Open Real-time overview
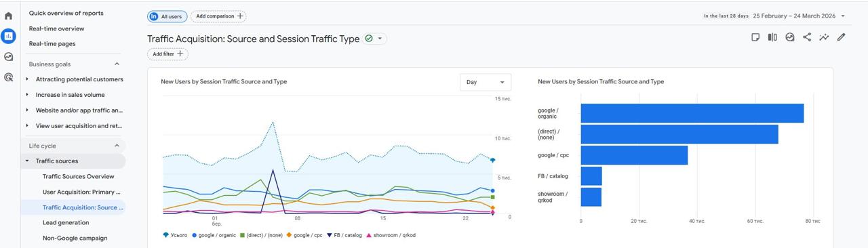The image size is (868, 248). coord(57,28)
